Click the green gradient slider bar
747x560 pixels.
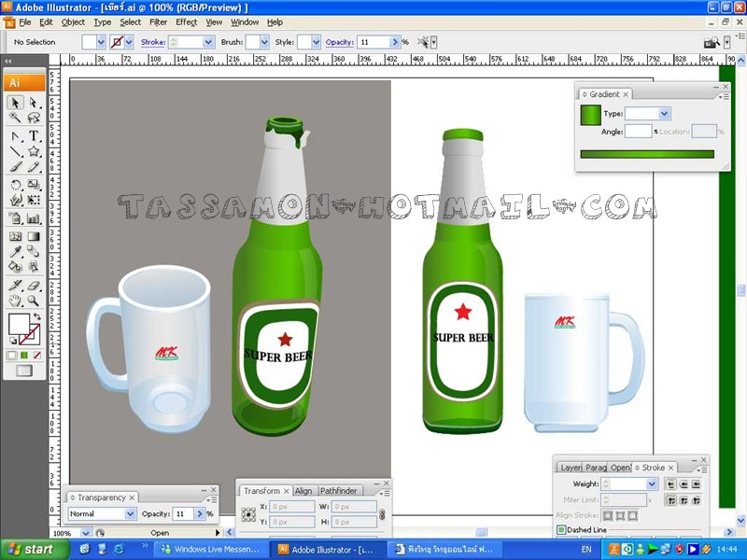click(647, 154)
